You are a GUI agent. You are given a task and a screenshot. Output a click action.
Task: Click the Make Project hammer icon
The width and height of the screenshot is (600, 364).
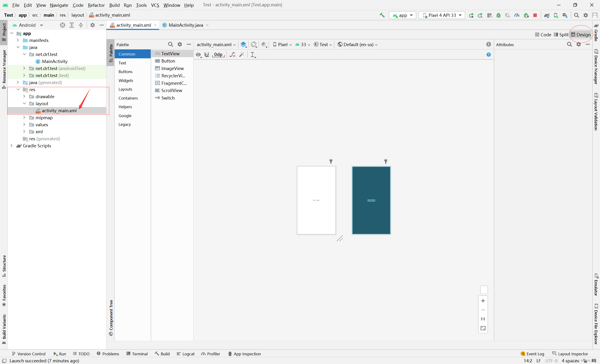(382, 15)
